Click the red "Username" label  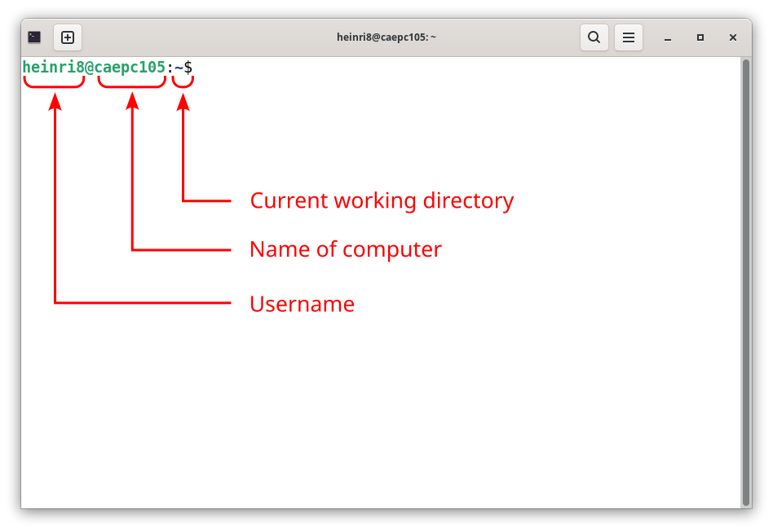pos(302,304)
